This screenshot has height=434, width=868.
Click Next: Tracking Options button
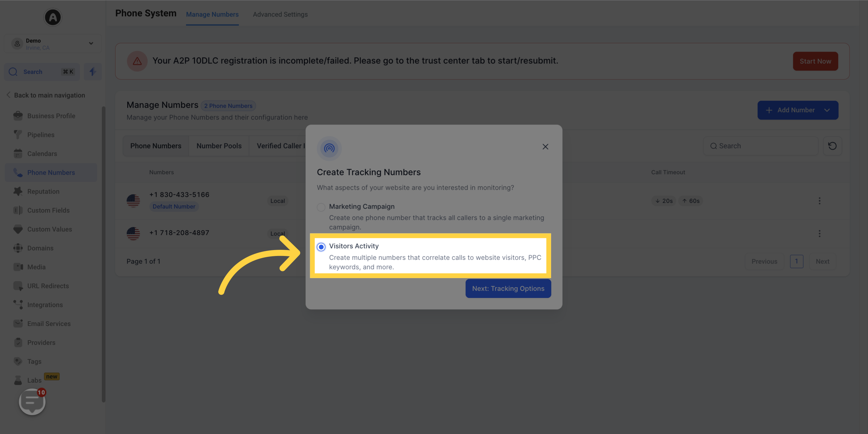(x=508, y=288)
